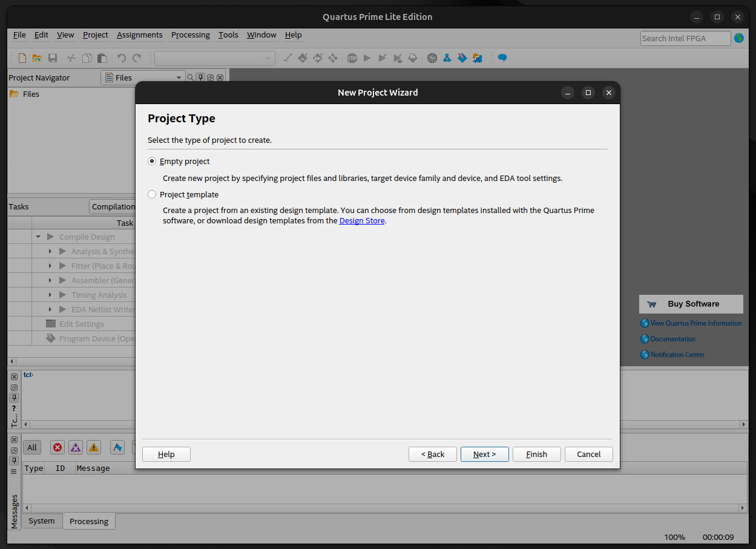Open the Assignments menu

139,35
